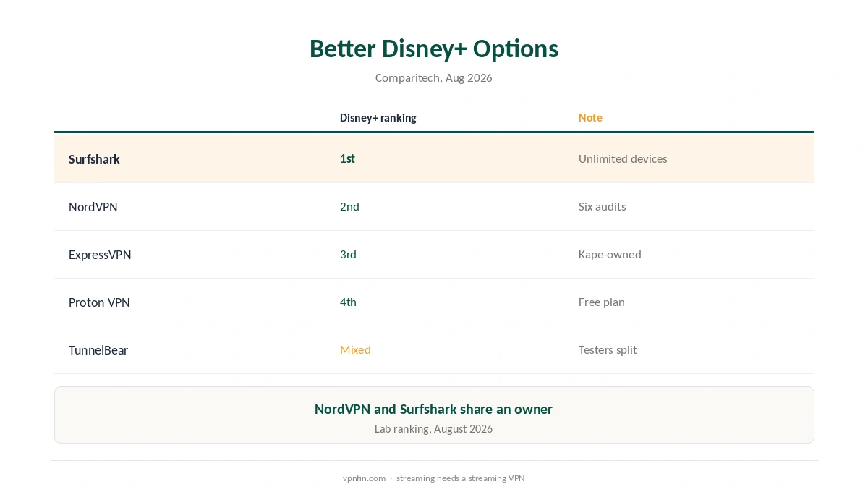This screenshot has height=492, width=868.
Task: Click the 'Kape-owned' note
Action: pyautogui.click(x=610, y=254)
